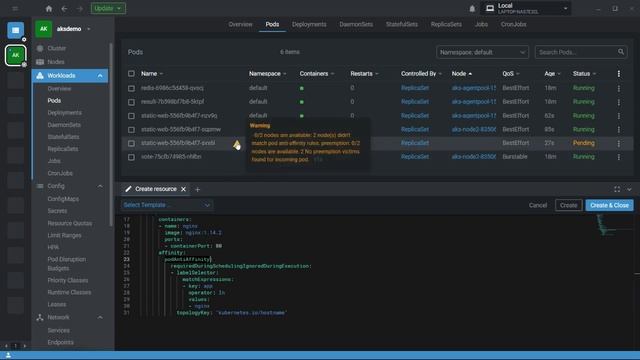Open the Namespace: default filter dropdown
The width and height of the screenshot is (640, 360).
(482, 52)
